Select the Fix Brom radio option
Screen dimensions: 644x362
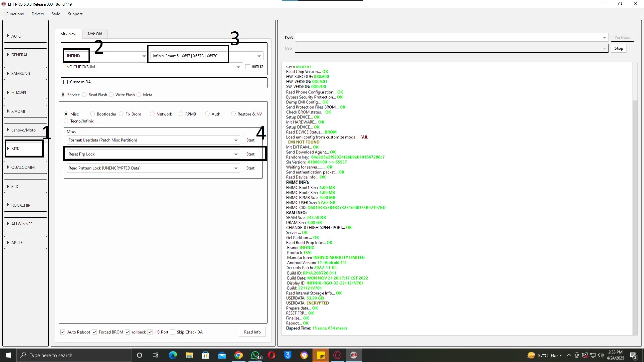(x=121, y=114)
